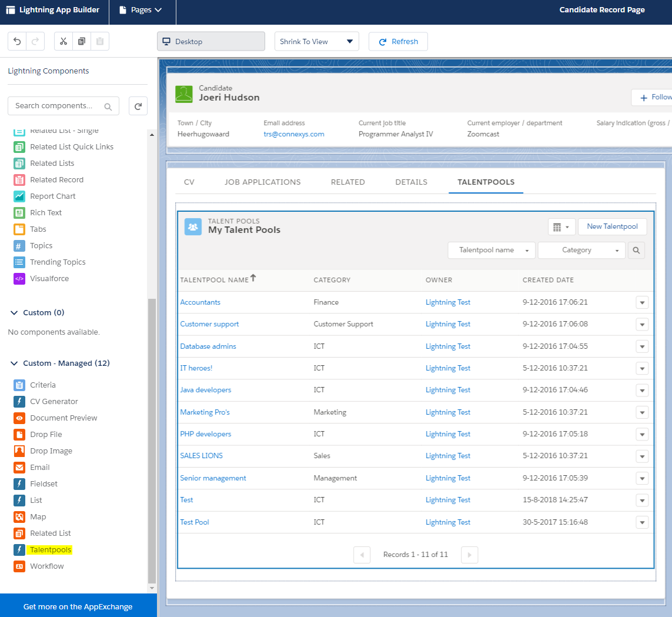The image size is (672, 617).
Task: Open the Shrink To View dropdown
Action: click(x=317, y=42)
